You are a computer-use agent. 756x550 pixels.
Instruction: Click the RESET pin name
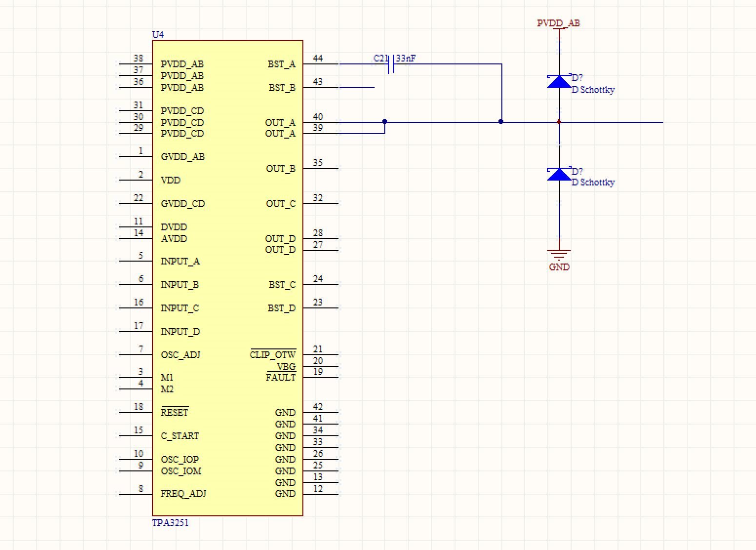175,412
